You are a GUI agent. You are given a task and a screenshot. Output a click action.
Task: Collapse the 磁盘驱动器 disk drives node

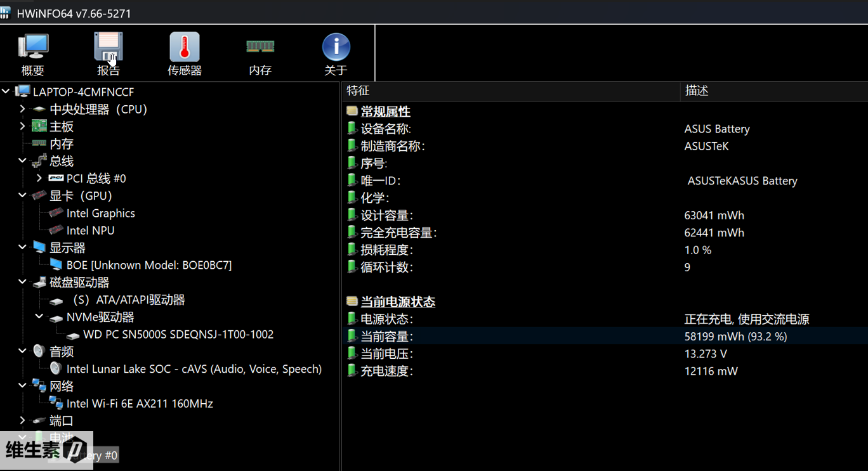click(x=22, y=283)
